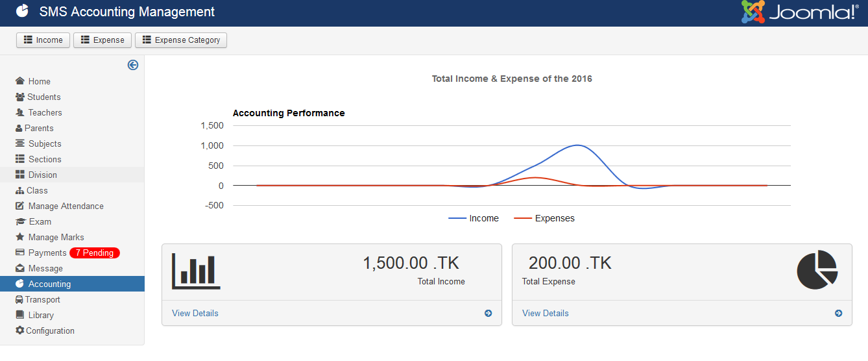The width and height of the screenshot is (868, 361).
Task: Open Configuration in the sidebar
Action: 50,330
